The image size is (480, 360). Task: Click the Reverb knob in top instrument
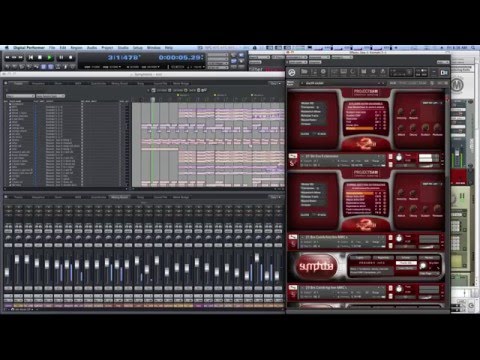(413, 112)
